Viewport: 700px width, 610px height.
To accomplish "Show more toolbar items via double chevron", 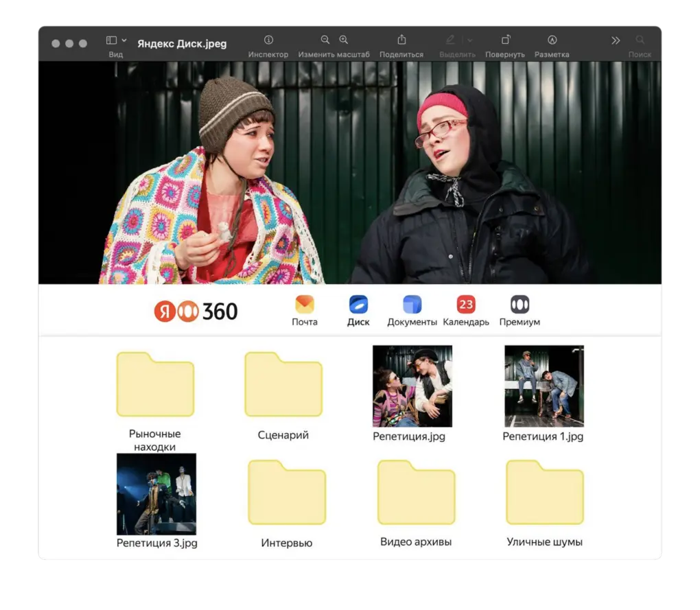I will click(616, 40).
